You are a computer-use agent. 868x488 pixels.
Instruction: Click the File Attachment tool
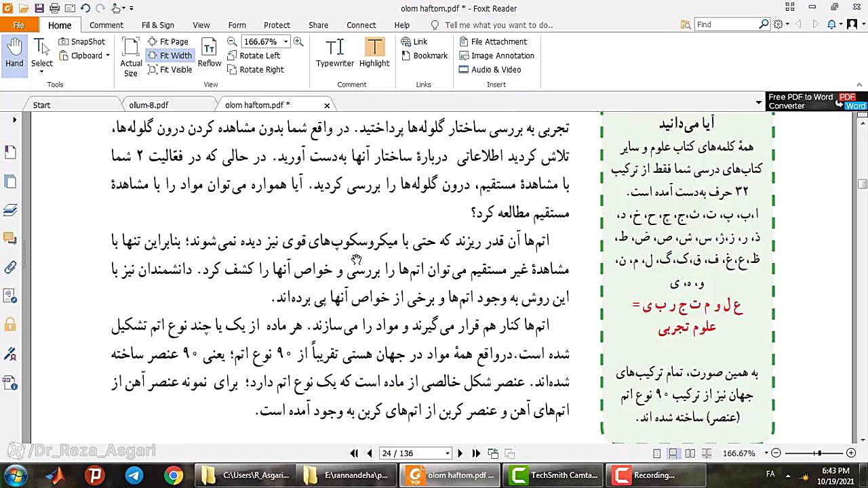pyautogui.click(x=492, y=41)
